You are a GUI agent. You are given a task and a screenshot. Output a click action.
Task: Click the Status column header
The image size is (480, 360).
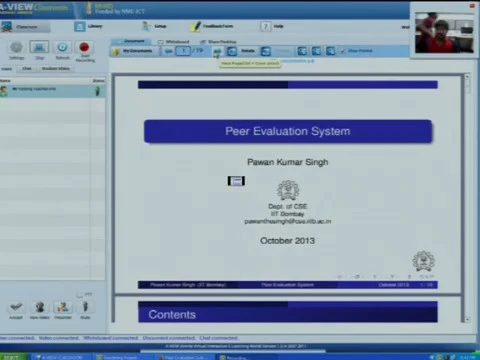(x=98, y=81)
